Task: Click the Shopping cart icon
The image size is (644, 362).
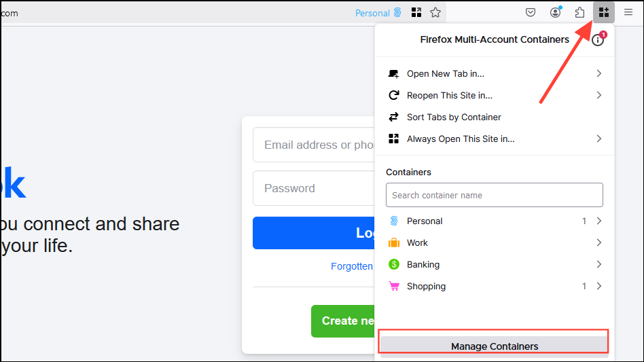Action: [394, 286]
